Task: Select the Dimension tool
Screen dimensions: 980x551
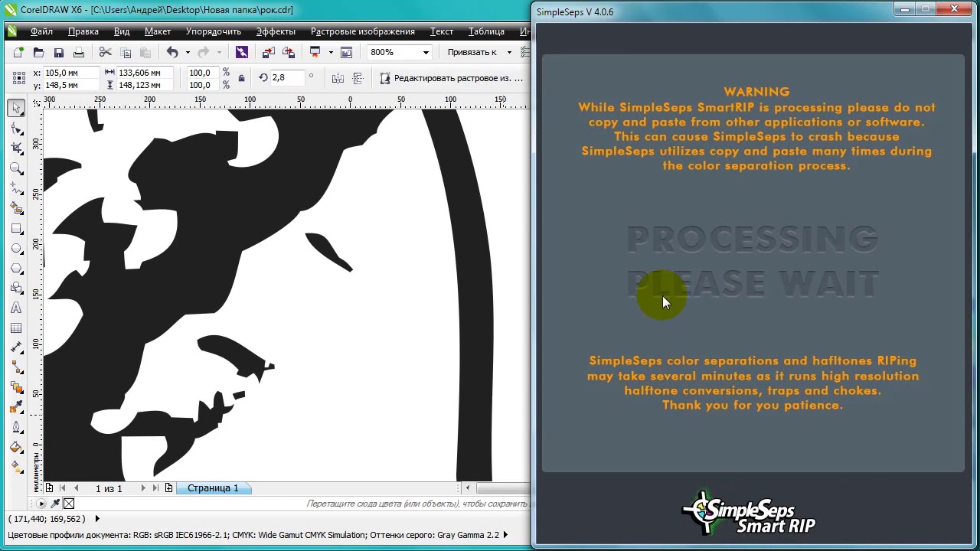Action: (x=16, y=348)
